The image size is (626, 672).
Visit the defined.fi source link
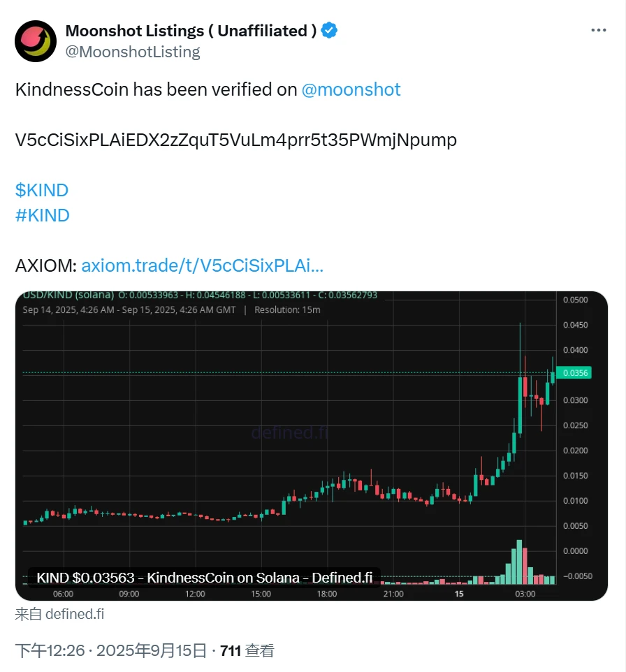pyautogui.click(x=75, y=614)
